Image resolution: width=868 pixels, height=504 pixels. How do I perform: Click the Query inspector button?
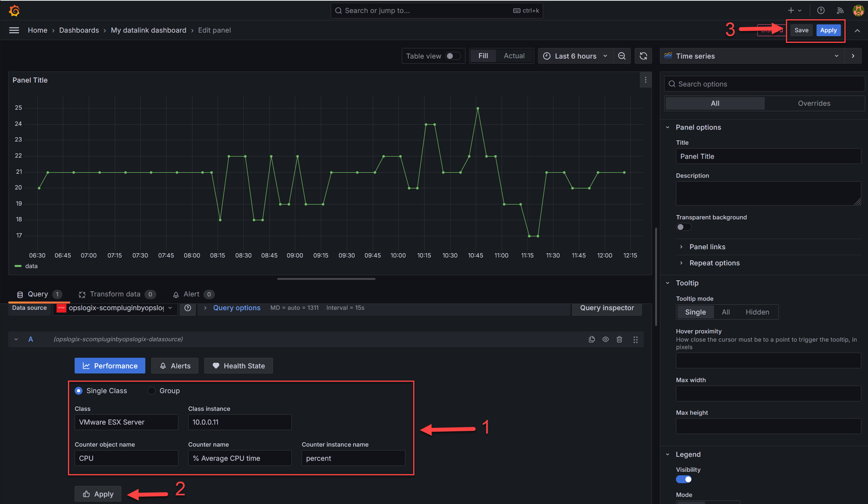coord(607,308)
